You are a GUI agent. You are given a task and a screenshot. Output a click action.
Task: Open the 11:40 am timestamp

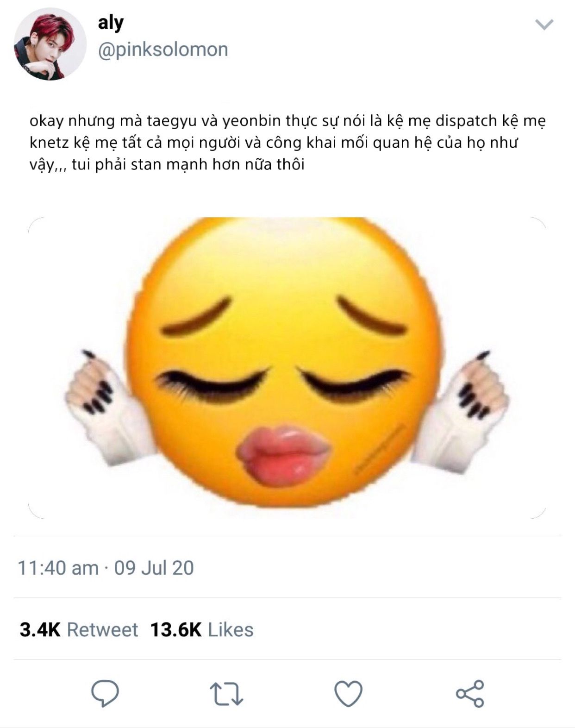tap(58, 568)
